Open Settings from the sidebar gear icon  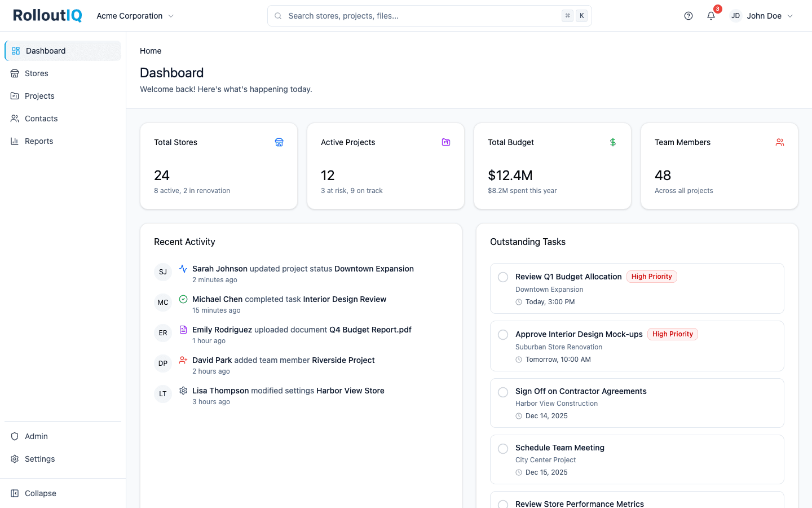pos(14,459)
